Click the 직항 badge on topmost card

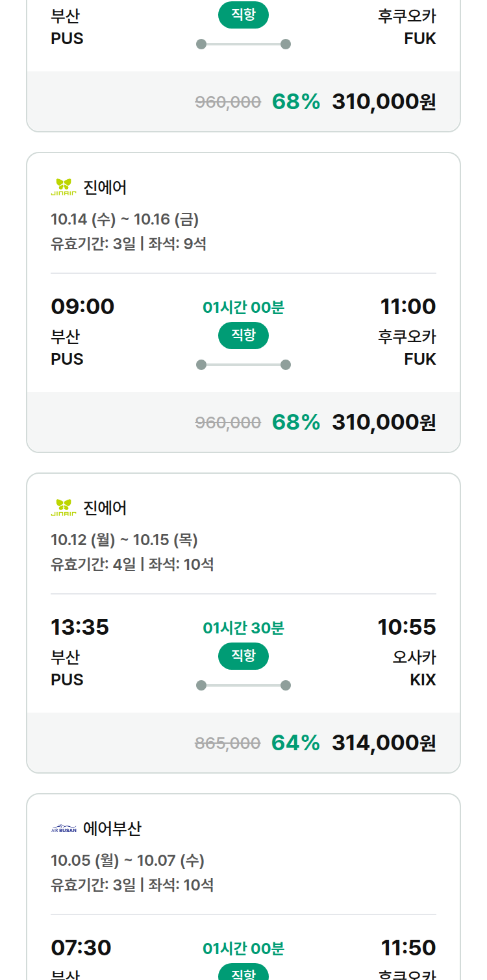click(x=243, y=15)
